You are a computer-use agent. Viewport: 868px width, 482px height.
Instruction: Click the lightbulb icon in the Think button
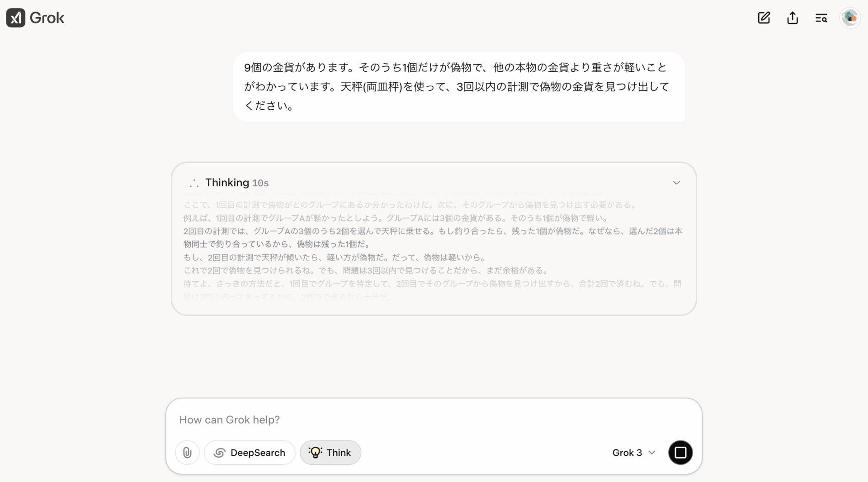click(315, 453)
